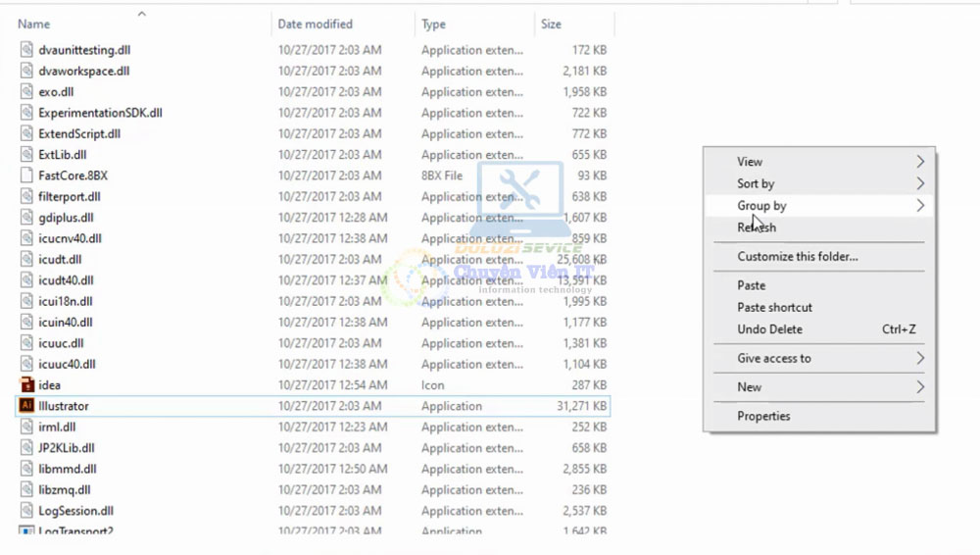Select the ExperimentationSDK.dll file icon

26,113
